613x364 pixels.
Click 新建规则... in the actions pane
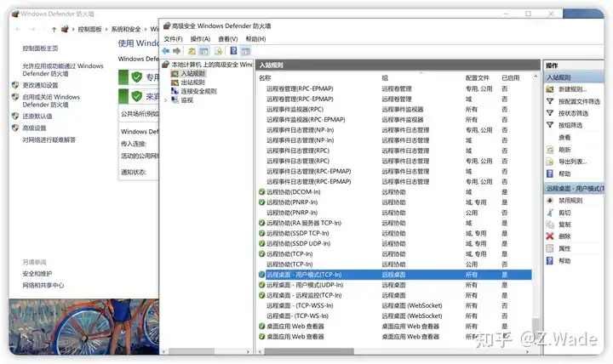[572, 89]
